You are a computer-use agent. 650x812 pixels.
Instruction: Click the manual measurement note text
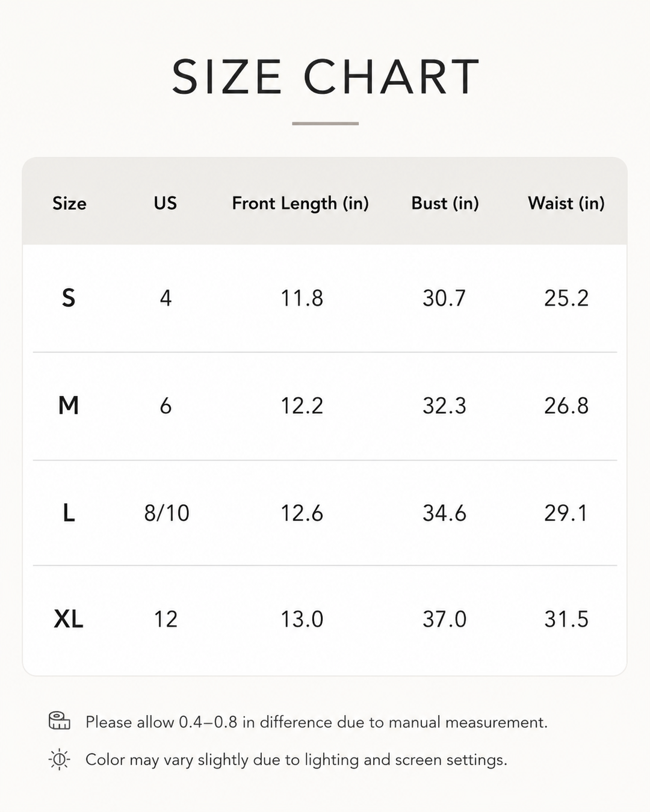317,722
